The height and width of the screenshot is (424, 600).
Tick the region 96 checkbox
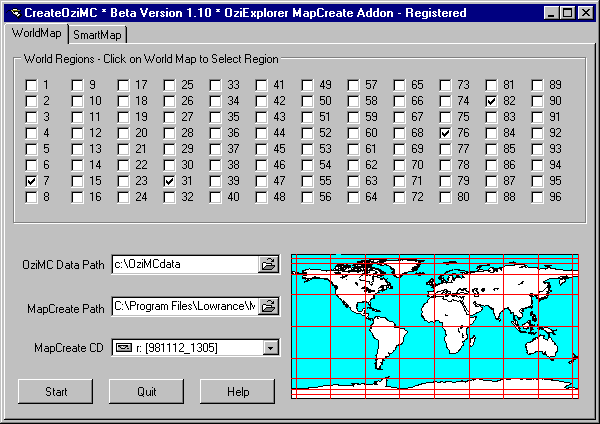[x=538, y=197]
